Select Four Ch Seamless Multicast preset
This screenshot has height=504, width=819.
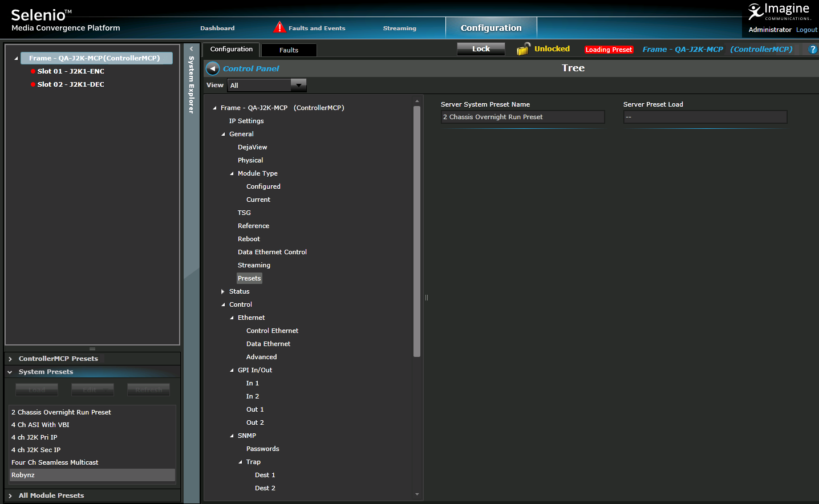[x=92, y=462]
